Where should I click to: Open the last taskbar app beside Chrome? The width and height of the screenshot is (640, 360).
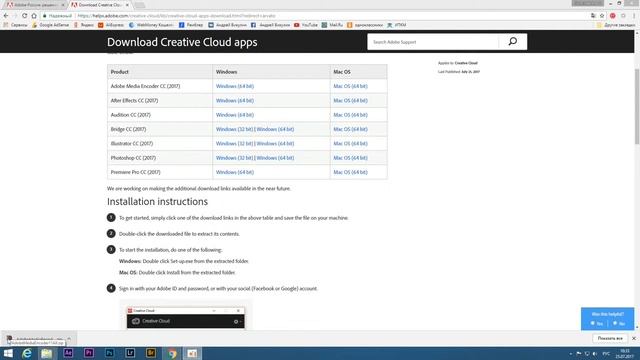click(192, 353)
